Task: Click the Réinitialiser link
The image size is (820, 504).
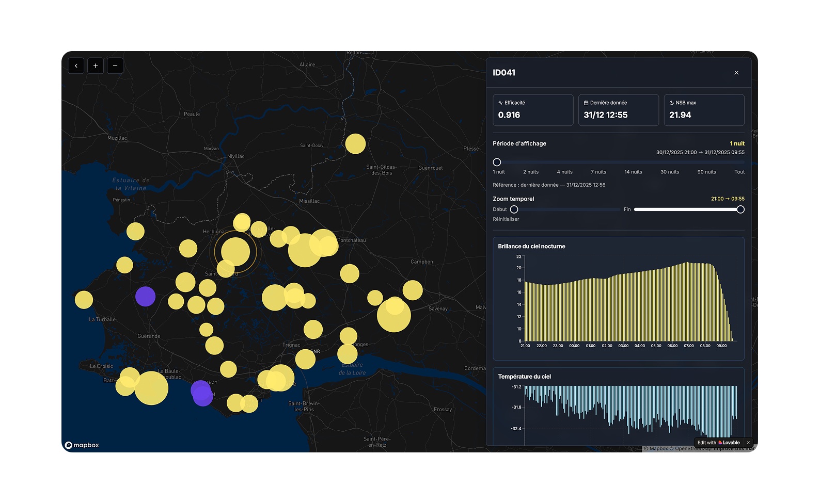Action: point(506,219)
